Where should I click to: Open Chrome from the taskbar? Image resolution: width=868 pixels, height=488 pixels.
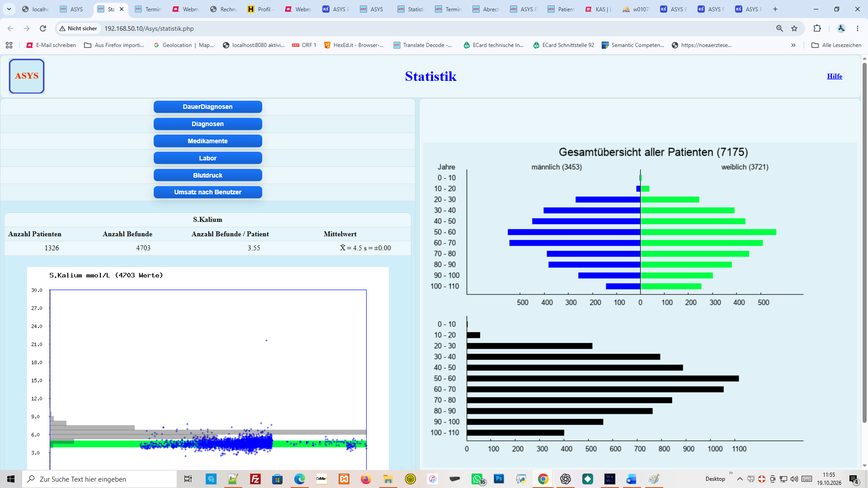543,479
